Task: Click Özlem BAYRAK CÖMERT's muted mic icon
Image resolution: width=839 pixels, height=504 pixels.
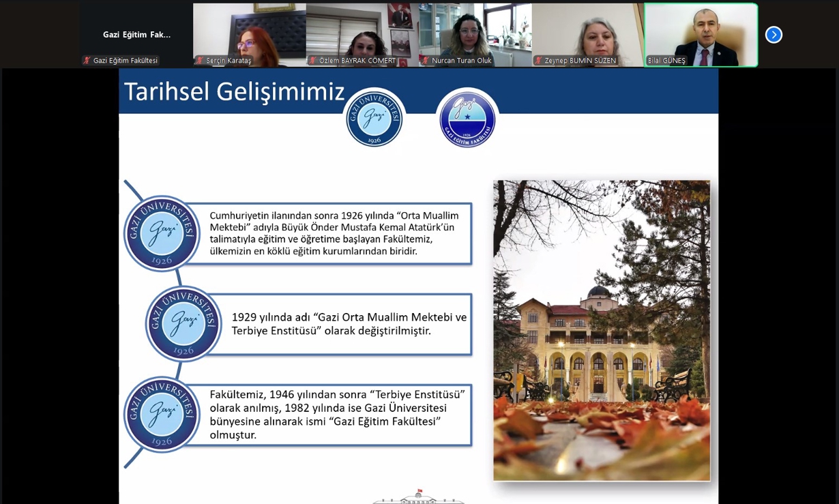Action: [313, 61]
